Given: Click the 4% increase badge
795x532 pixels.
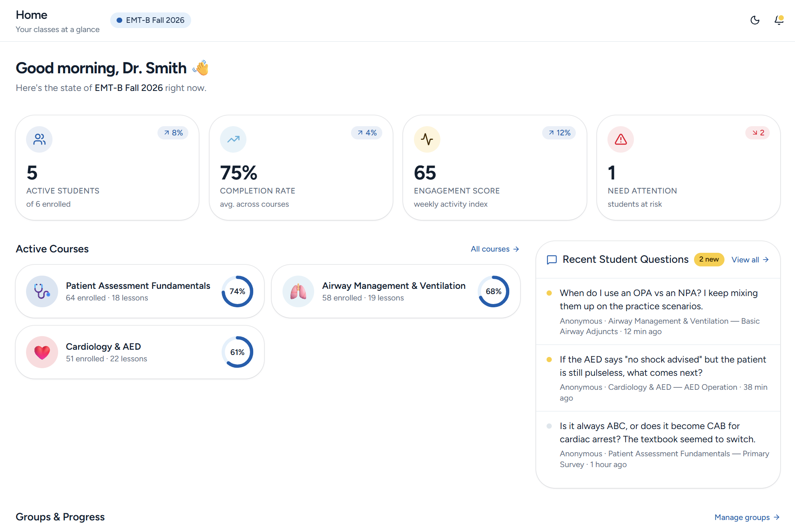Looking at the screenshot, I should pyautogui.click(x=367, y=133).
